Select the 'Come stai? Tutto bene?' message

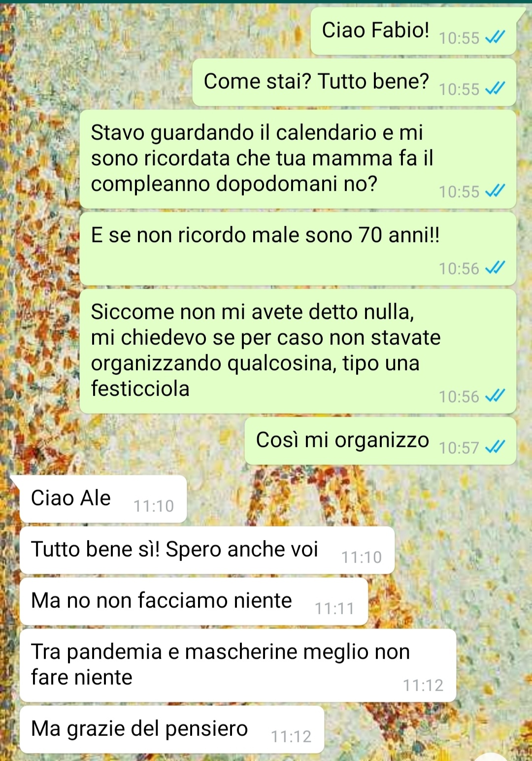[354, 82]
